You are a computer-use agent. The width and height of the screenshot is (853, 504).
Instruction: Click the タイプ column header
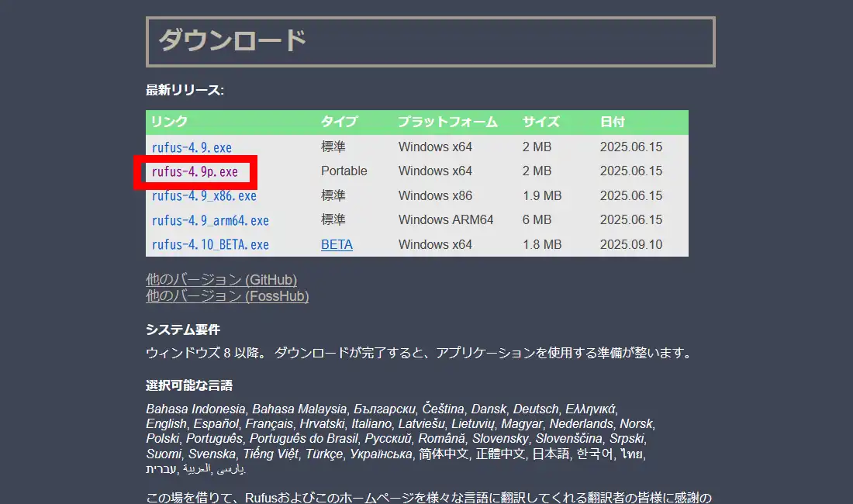[x=339, y=122]
